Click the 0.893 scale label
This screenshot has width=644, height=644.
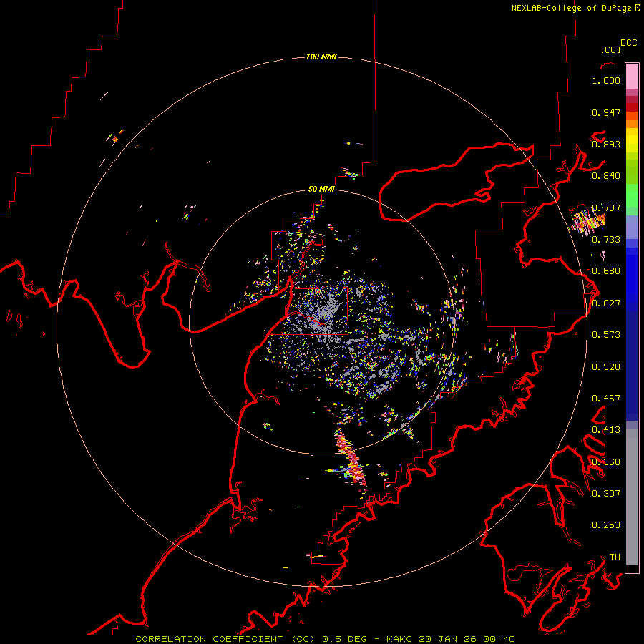[x=606, y=144]
